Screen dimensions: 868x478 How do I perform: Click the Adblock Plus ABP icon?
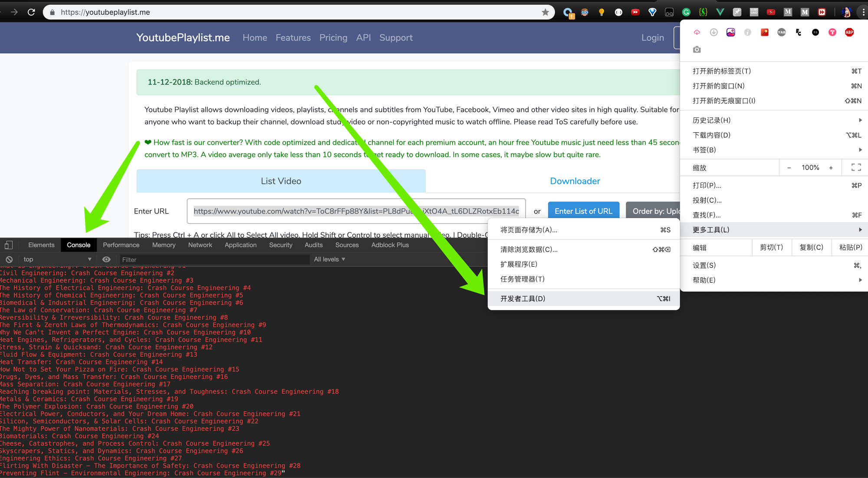coord(849,32)
